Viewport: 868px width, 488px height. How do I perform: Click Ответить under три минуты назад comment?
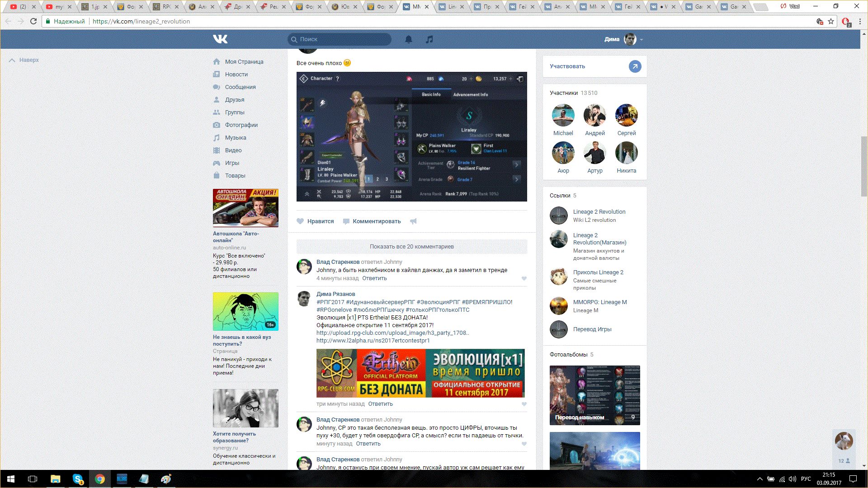pyautogui.click(x=380, y=404)
